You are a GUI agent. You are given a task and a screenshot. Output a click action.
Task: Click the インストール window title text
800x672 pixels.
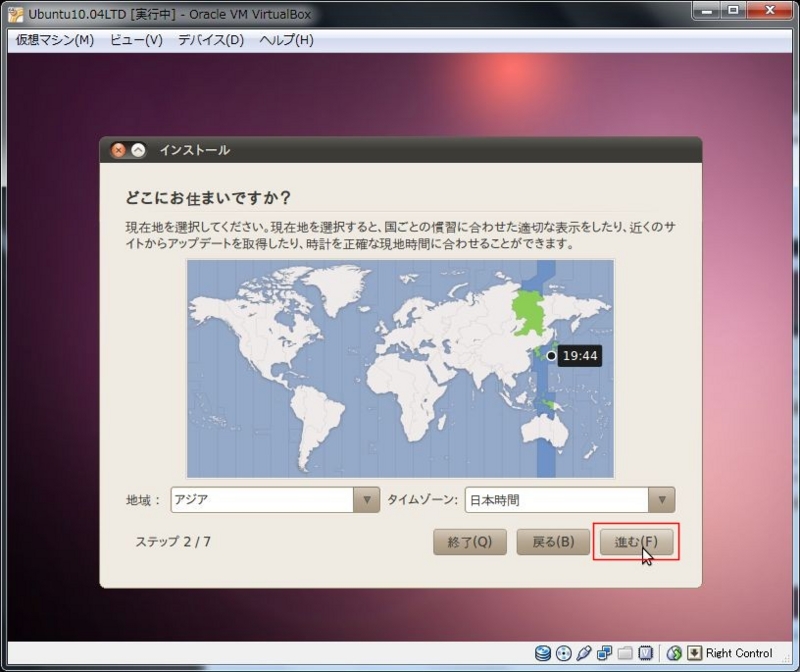click(195, 150)
